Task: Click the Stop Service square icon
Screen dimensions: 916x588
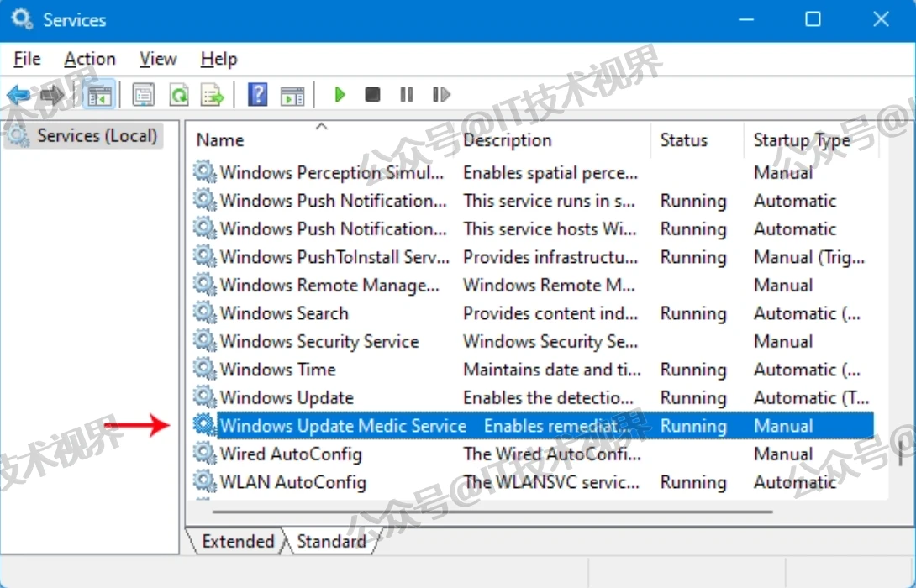Action: [x=372, y=95]
